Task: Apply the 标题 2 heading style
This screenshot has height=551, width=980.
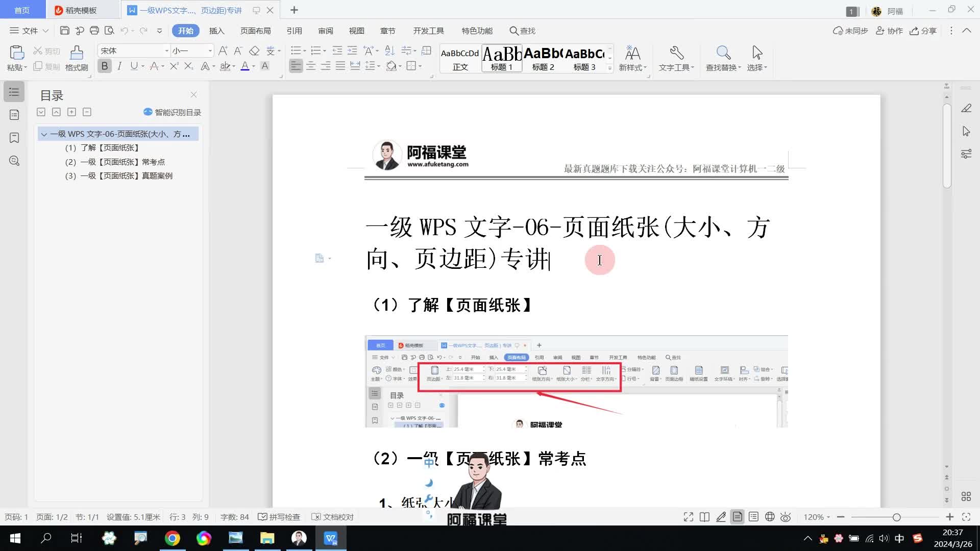Action: coord(543,59)
